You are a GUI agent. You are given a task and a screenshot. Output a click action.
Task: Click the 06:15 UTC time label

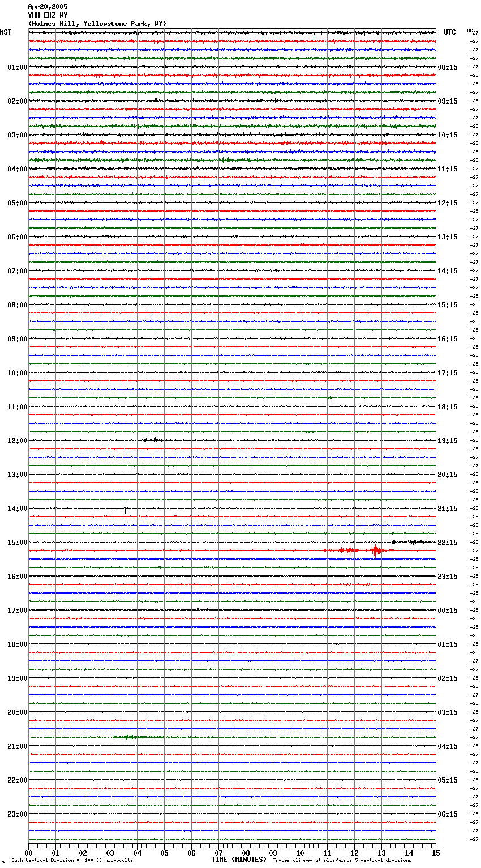(448, 814)
